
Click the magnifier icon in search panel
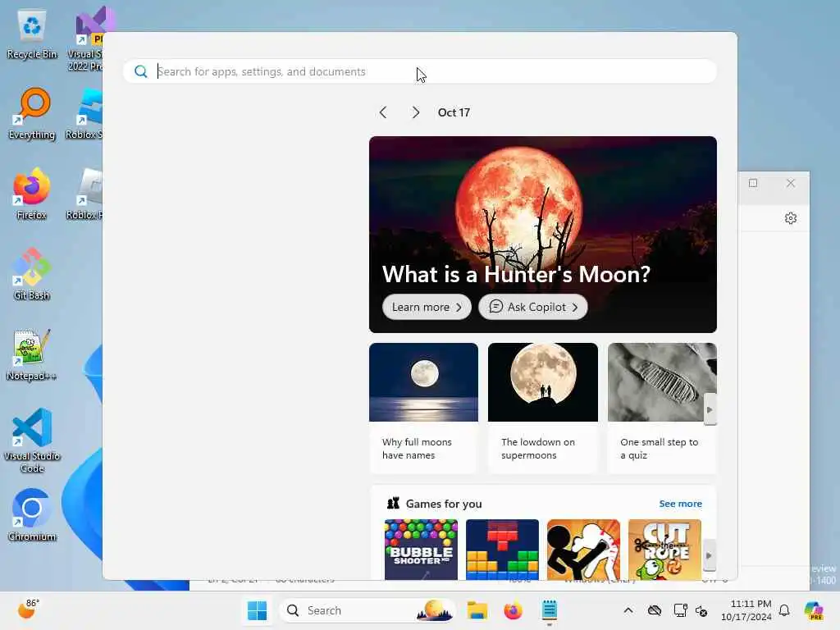[140, 71]
